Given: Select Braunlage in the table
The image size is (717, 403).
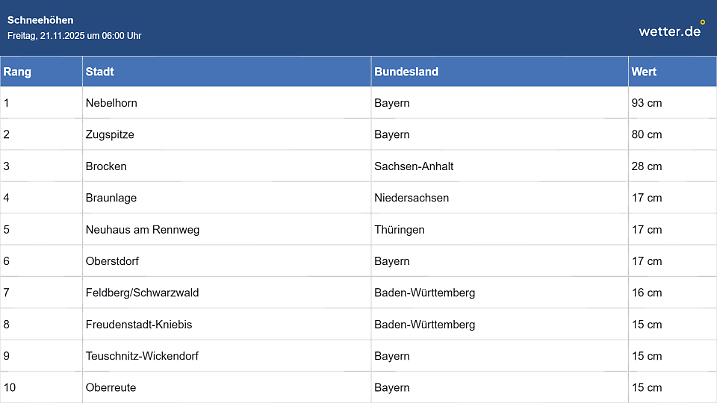Looking at the screenshot, I should pos(111,198).
